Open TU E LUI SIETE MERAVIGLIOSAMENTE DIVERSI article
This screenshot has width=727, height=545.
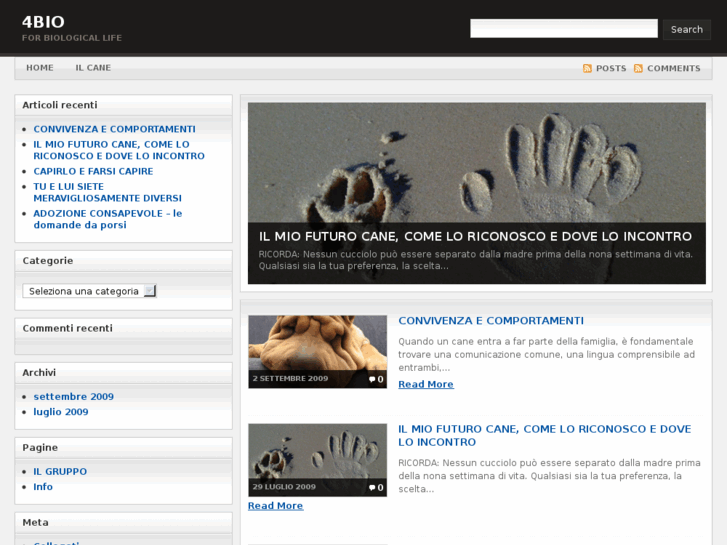click(107, 192)
